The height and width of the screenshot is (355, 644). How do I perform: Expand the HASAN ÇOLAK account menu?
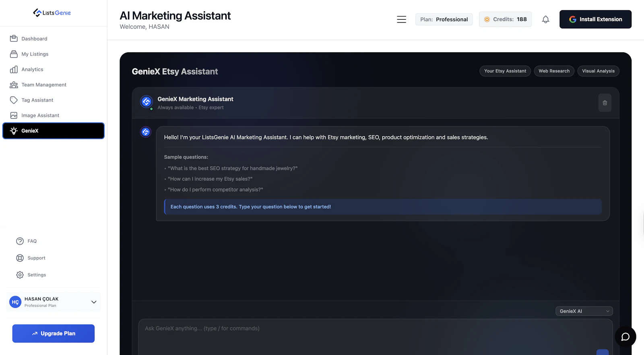[x=54, y=302]
